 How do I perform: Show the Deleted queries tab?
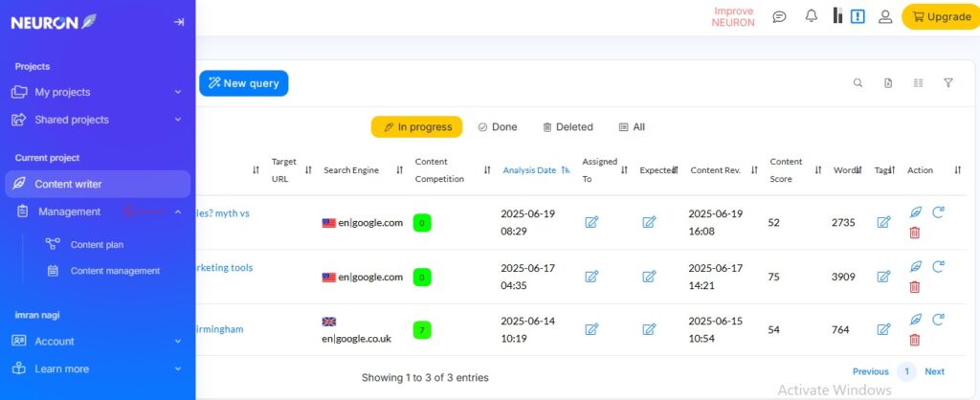[x=568, y=127]
